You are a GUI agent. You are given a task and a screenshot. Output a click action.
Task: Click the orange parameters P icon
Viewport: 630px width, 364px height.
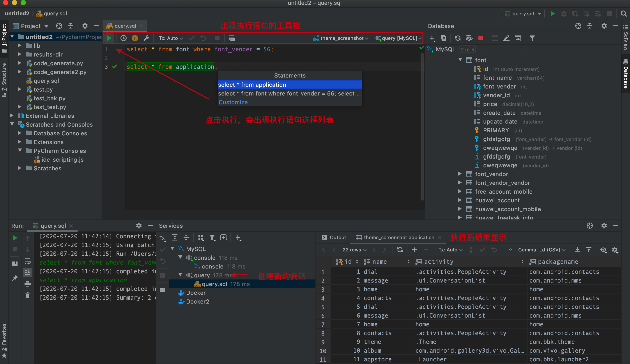pyautogui.click(x=135, y=38)
